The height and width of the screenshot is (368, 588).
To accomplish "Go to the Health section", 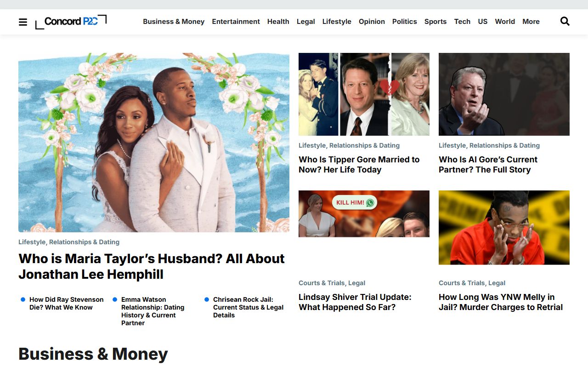I will click(278, 22).
